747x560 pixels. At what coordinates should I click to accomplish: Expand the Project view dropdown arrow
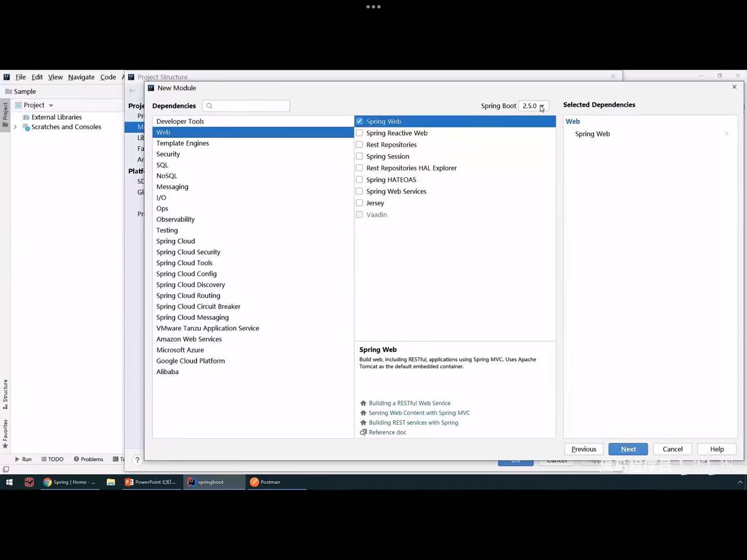51,105
